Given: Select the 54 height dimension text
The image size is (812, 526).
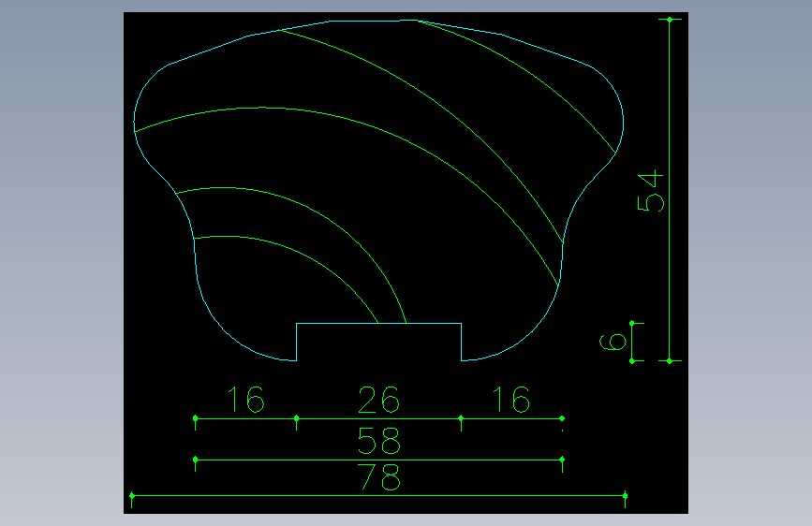Looking at the screenshot, I should tap(650, 191).
